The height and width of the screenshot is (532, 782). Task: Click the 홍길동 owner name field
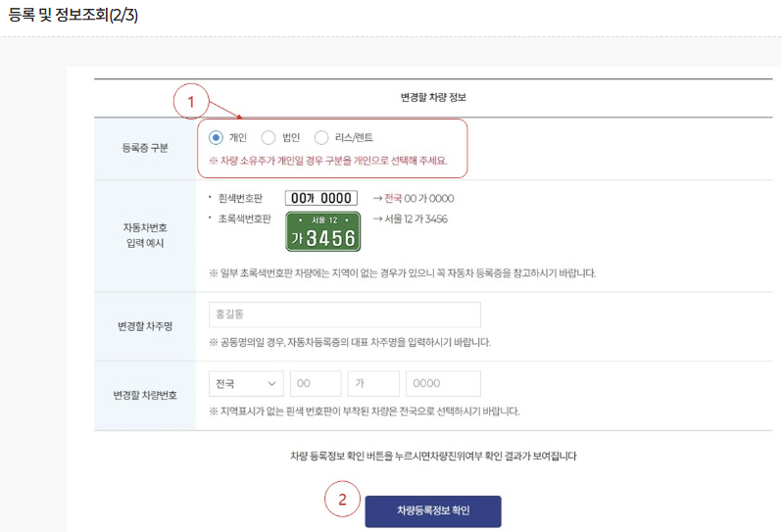(345, 314)
